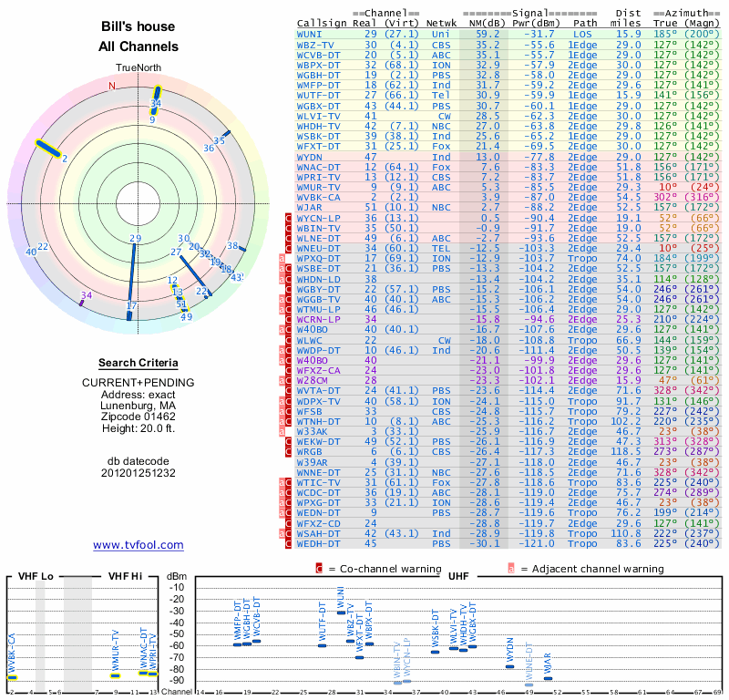Viewport: 729px width, 700px height.
Task: Click the WUNI signal bar in UHF chart
Action: tap(341, 612)
